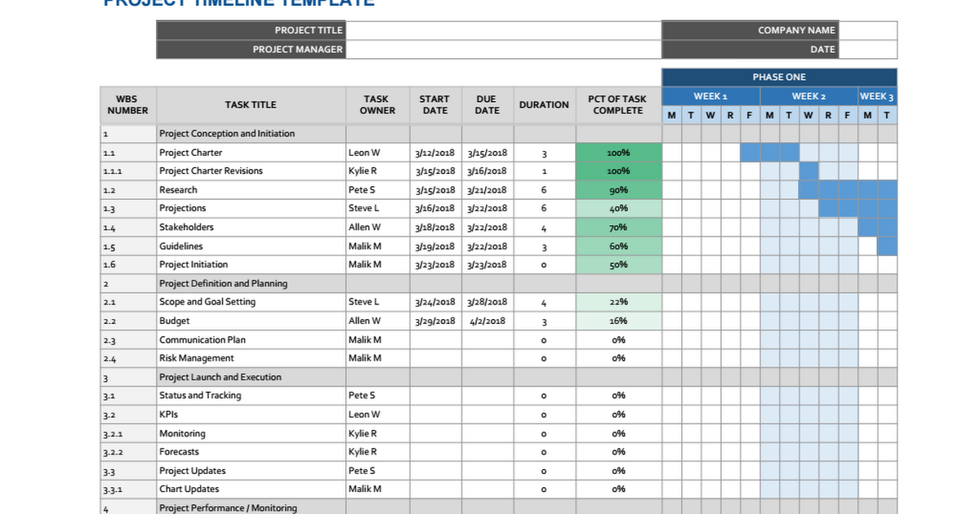This screenshot has height=514, width=980.
Task: Select the WEEK 1 header
Action: pos(710,96)
